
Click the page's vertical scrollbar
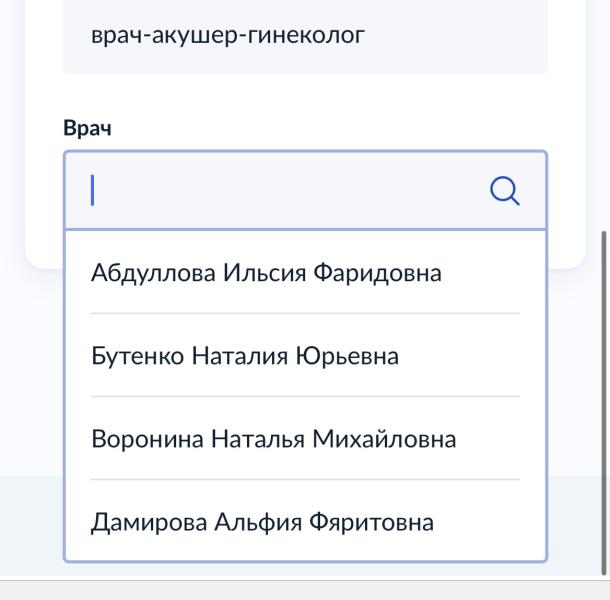[x=602, y=400]
